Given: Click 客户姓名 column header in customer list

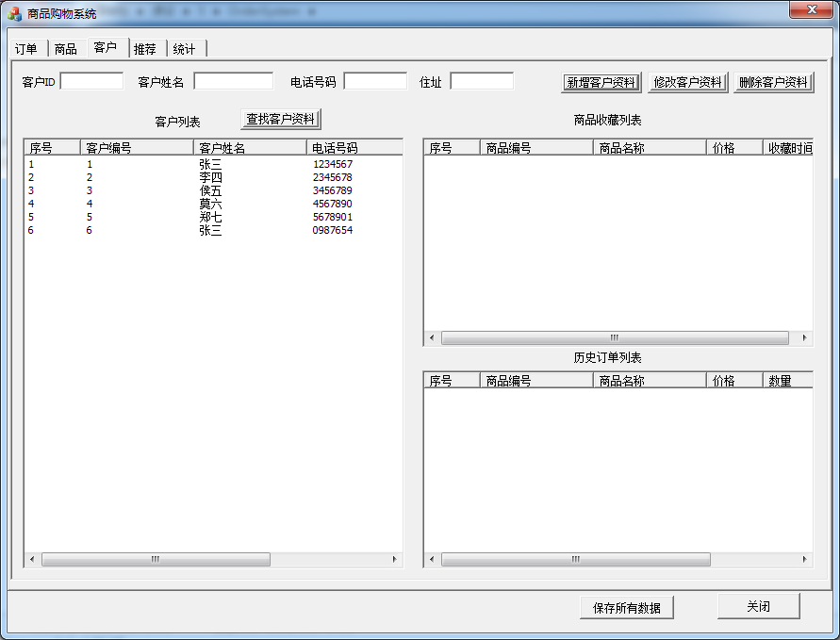Looking at the screenshot, I should 250,147.
